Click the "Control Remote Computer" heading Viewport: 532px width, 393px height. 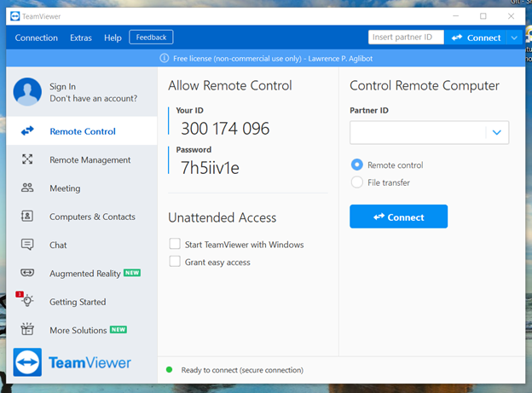(425, 86)
